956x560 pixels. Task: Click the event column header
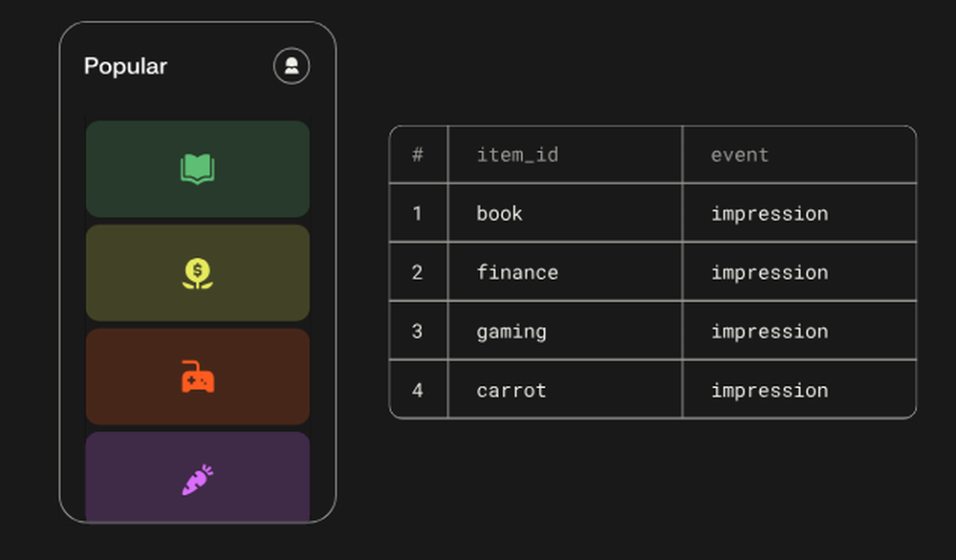(x=740, y=155)
